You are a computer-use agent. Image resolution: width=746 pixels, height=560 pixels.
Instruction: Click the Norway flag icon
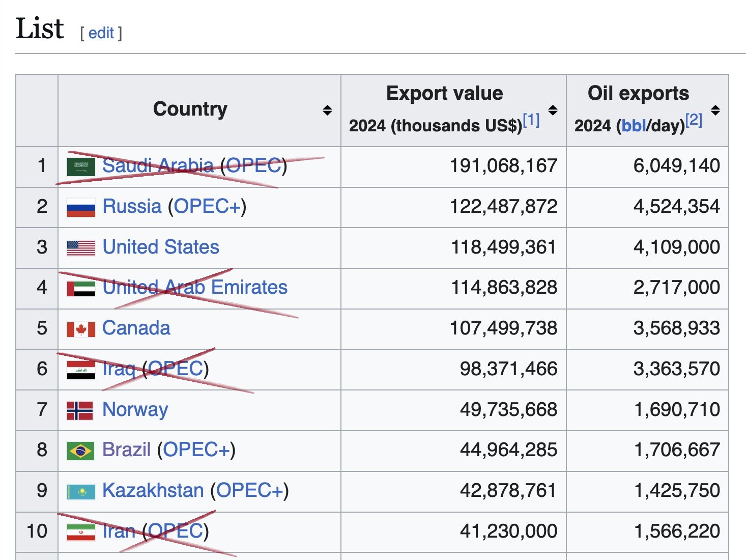click(x=80, y=410)
